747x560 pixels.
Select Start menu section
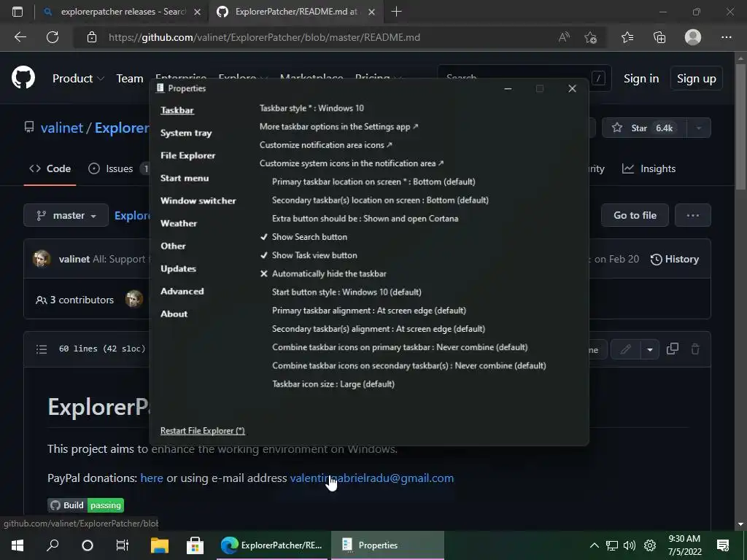click(185, 178)
